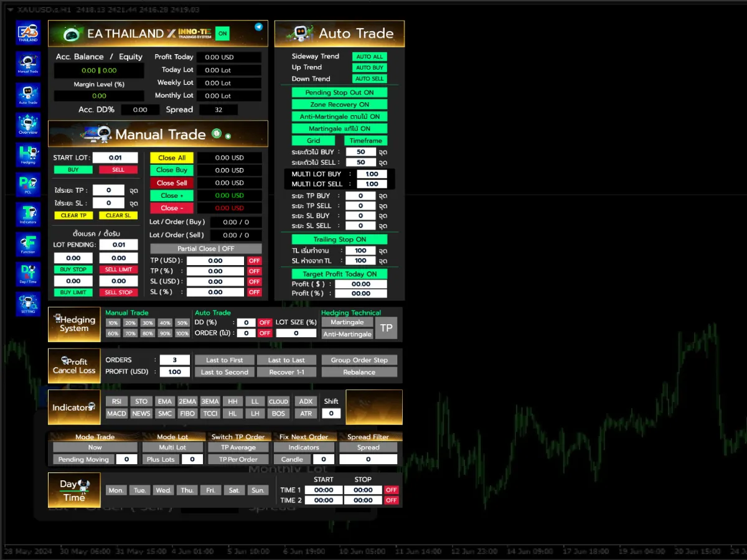Click the CLEAR TP button
The height and width of the screenshot is (560, 747).
pos(73,215)
